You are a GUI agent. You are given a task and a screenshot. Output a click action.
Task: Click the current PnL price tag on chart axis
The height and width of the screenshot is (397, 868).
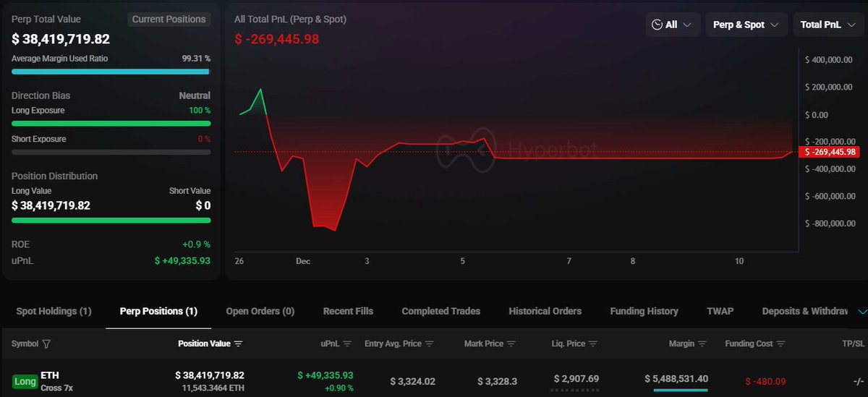point(831,152)
